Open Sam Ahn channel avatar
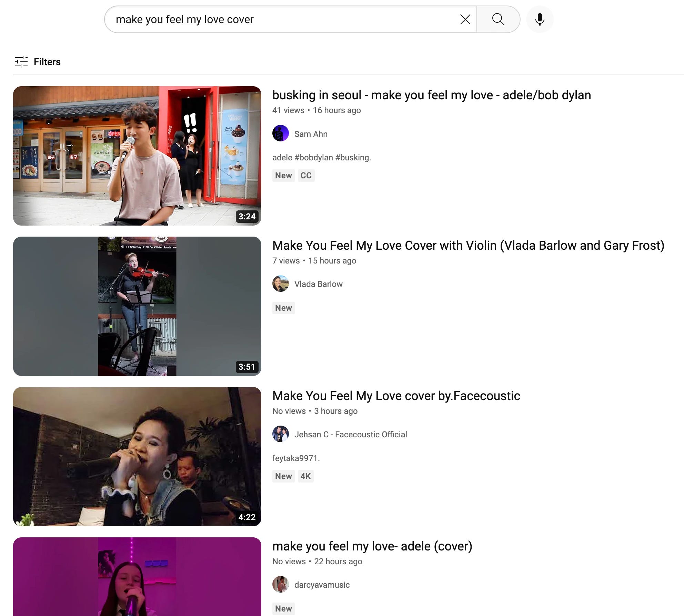Viewport: 684px width, 616px height. pyautogui.click(x=280, y=133)
